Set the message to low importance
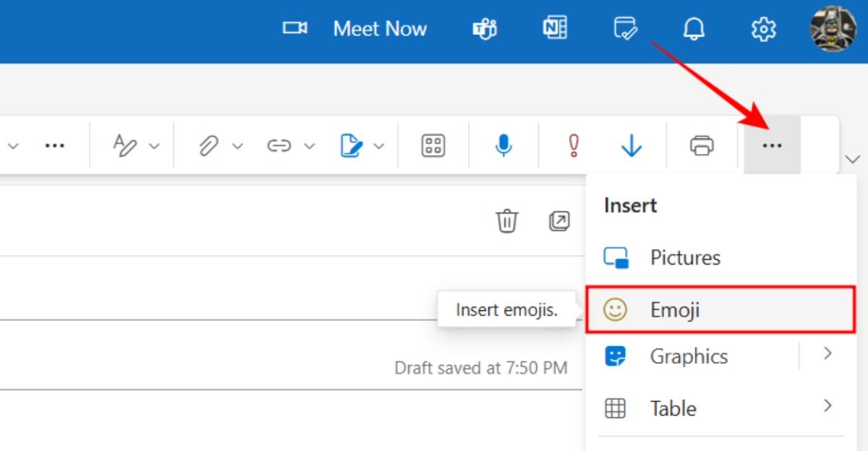 [x=630, y=145]
